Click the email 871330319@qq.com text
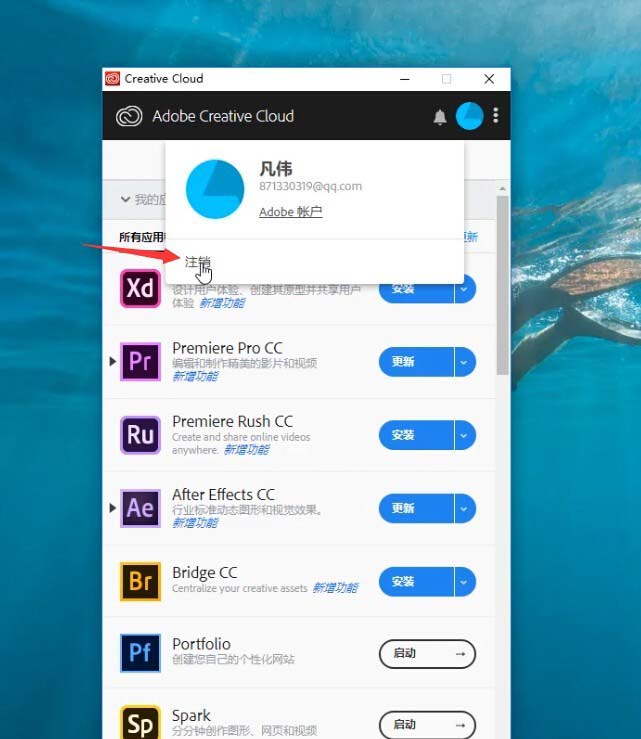Viewport: 641px width, 739px height. coord(310,186)
